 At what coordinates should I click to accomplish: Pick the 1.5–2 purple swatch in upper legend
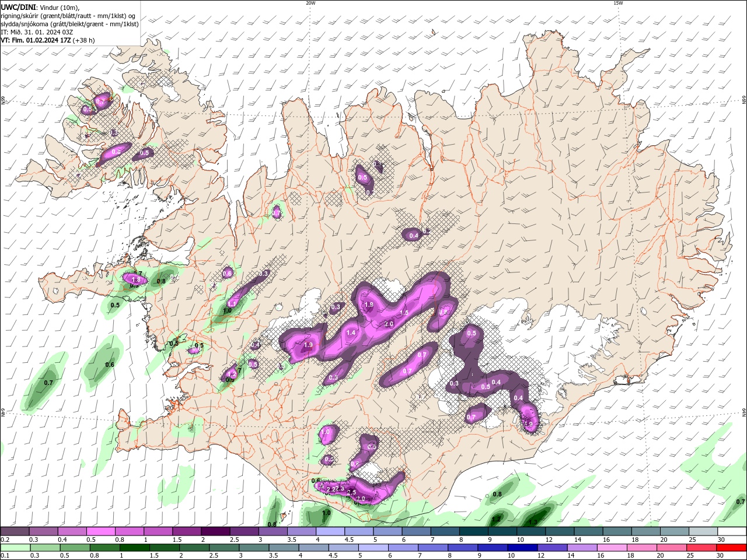[186, 531]
